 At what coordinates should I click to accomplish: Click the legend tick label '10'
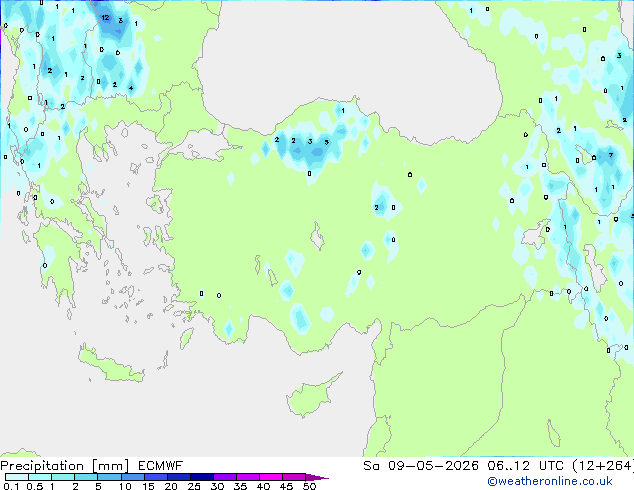[x=125, y=486]
